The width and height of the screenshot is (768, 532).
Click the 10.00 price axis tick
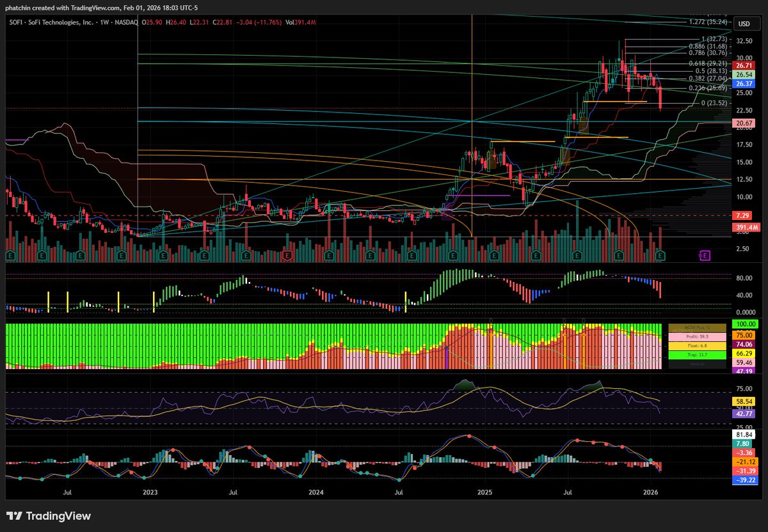click(x=744, y=197)
